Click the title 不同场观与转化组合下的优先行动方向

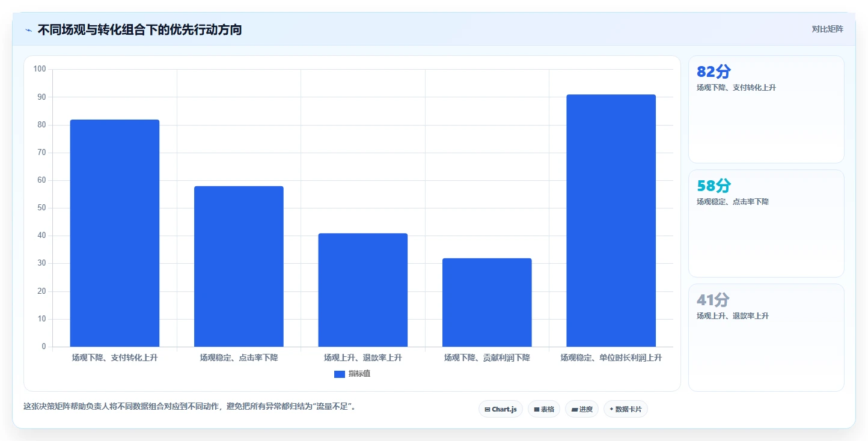[x=139, y=29]
